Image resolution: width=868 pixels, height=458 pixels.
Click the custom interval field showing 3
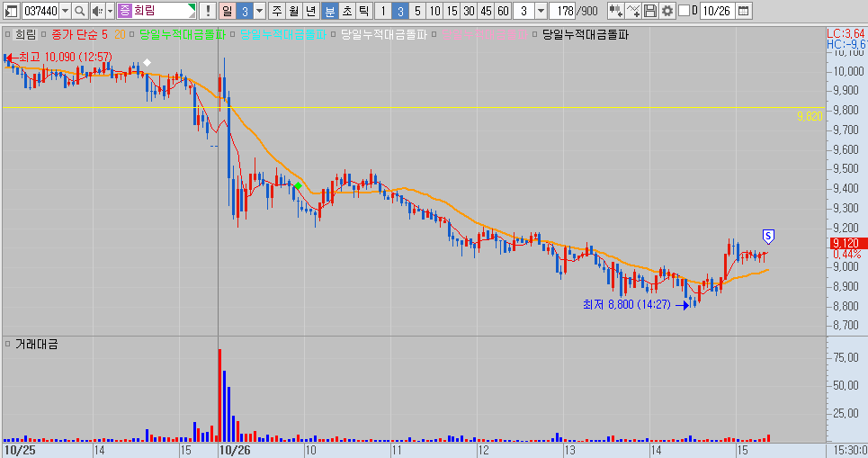(523, 11)
